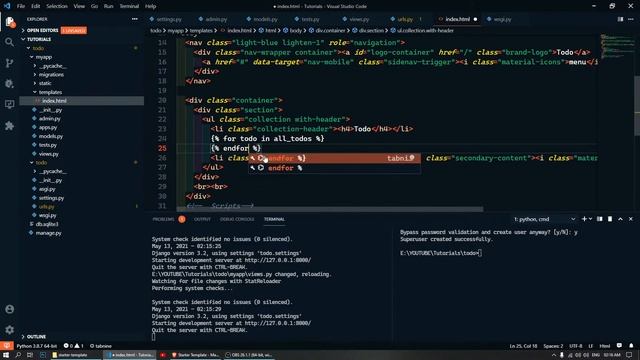Expand the static folder
Viewport: 640px width, 360px height.
pos(45,83)
